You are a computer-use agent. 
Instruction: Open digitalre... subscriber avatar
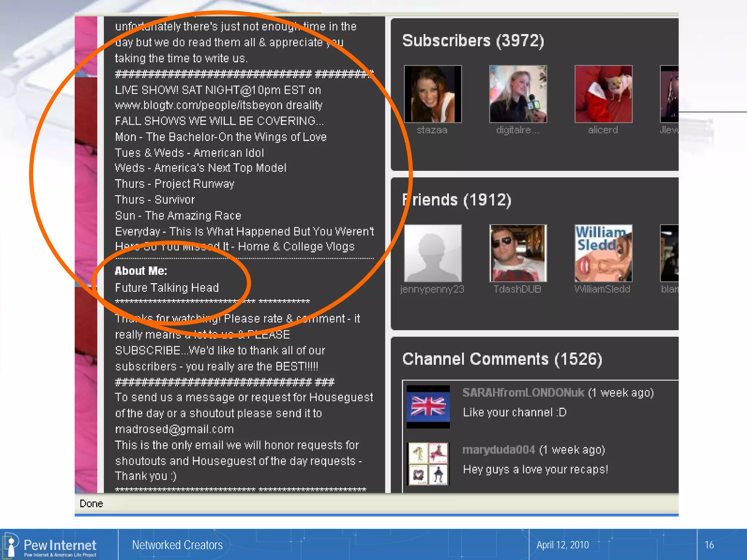(x=518, y=94)
